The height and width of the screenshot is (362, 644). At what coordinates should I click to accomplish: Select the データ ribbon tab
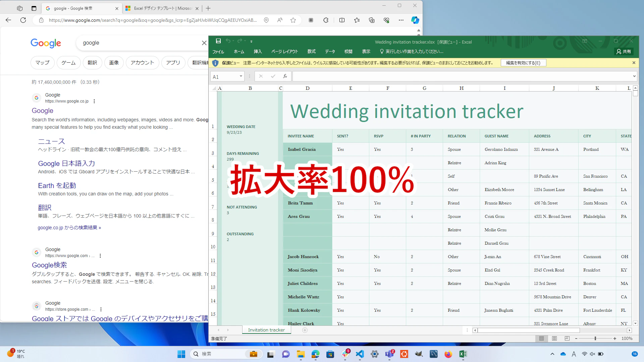pyautogui.click(x=330, y=52)
